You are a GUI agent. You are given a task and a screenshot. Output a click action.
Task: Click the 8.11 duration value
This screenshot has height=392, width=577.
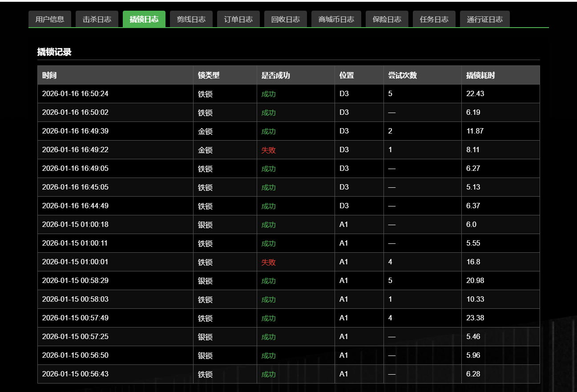(x=473, y=150)
